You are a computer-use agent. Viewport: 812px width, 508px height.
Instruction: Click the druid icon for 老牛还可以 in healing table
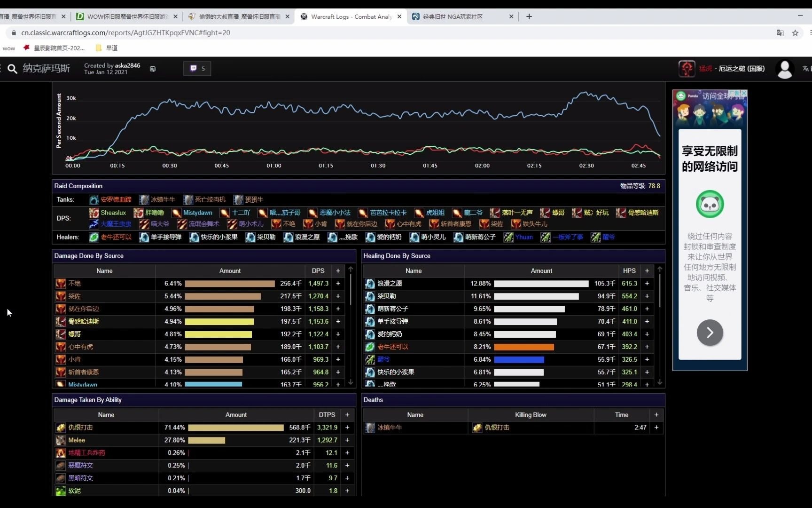pos(370,347)
